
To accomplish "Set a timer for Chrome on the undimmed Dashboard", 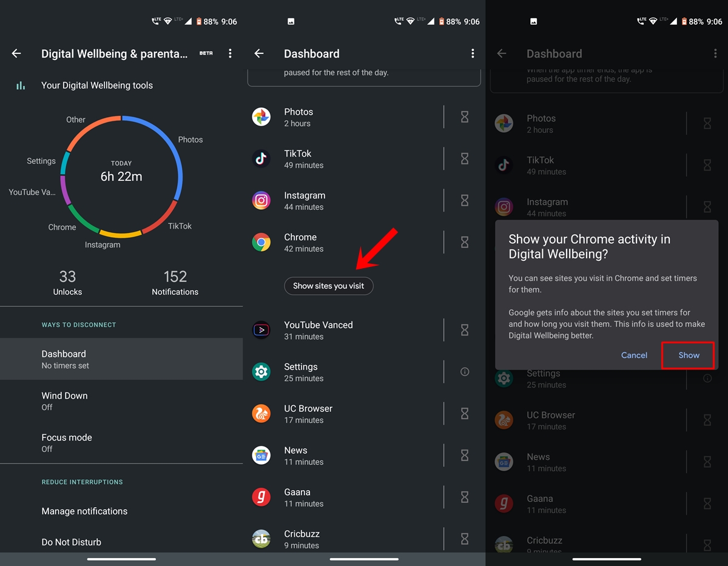I will coord(465,243).
